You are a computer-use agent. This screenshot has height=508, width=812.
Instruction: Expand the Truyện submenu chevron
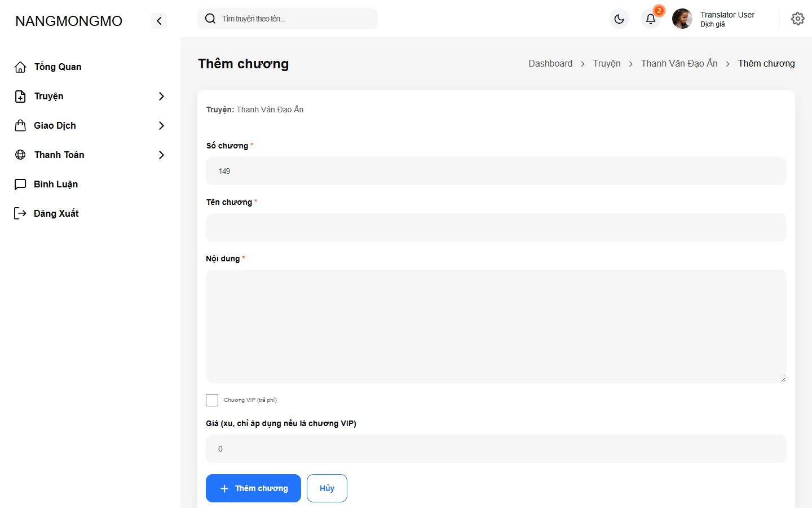(161, 97)
